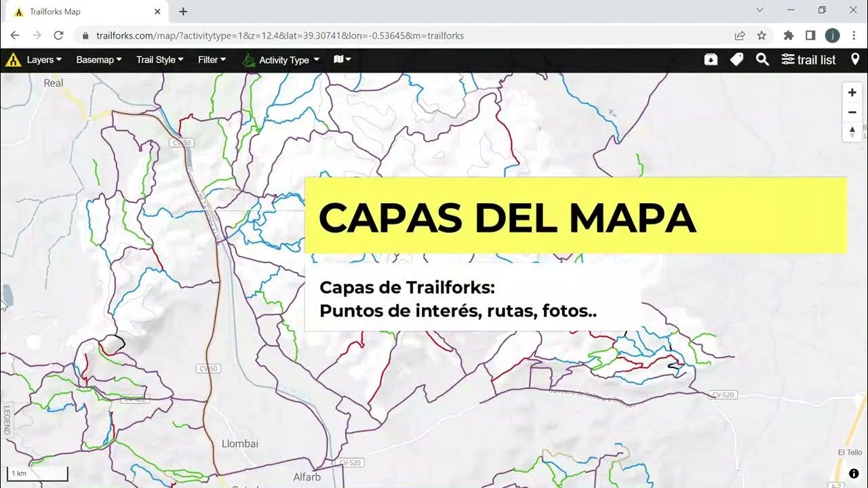This screenshot has width=868, height=488.
Task: Toggle the Chrome side panel
Action: point(810,35)
